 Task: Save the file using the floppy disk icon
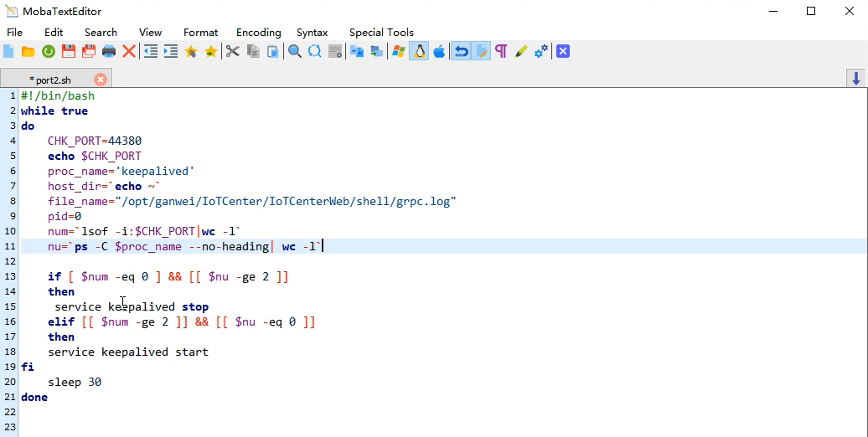point(69,52)
